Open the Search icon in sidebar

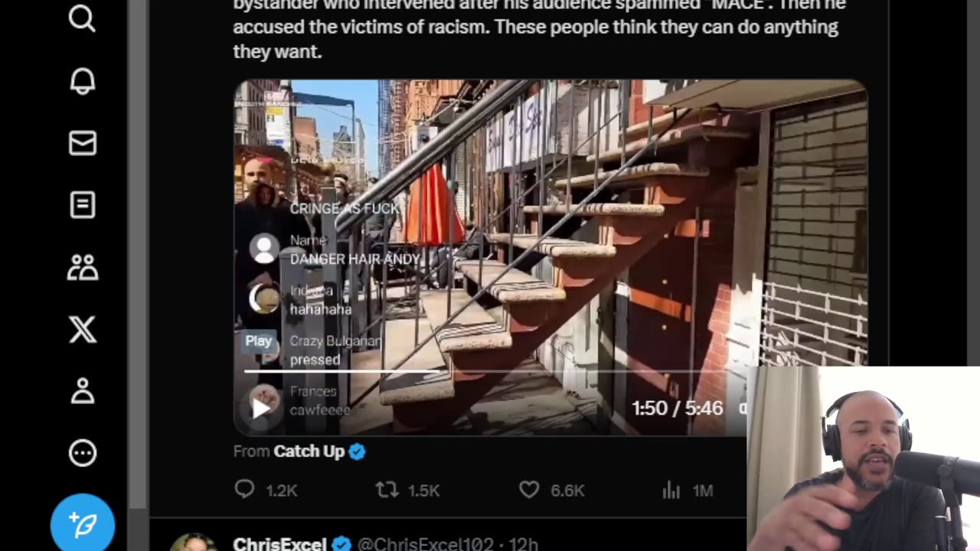82,18
